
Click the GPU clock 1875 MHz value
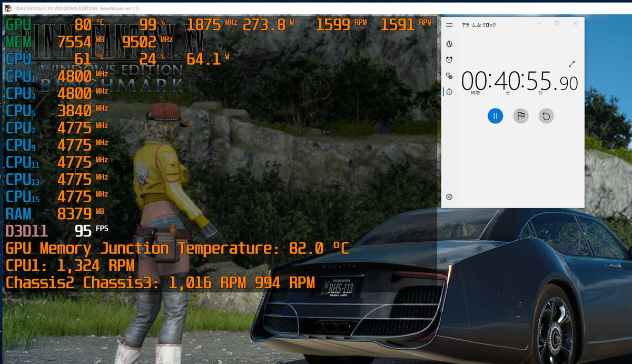pyautogui.click(x=212, y=25)
